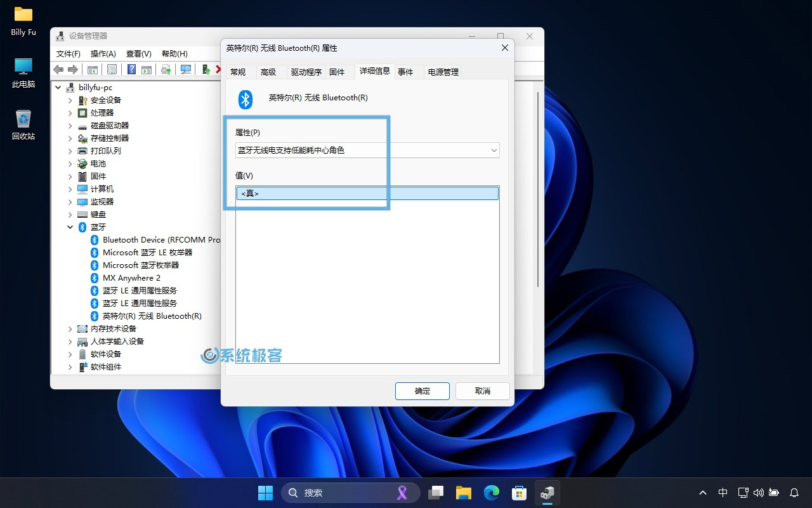
Task: Launch Microsoft Edge from the taskbar
Action: coord(492,493)
